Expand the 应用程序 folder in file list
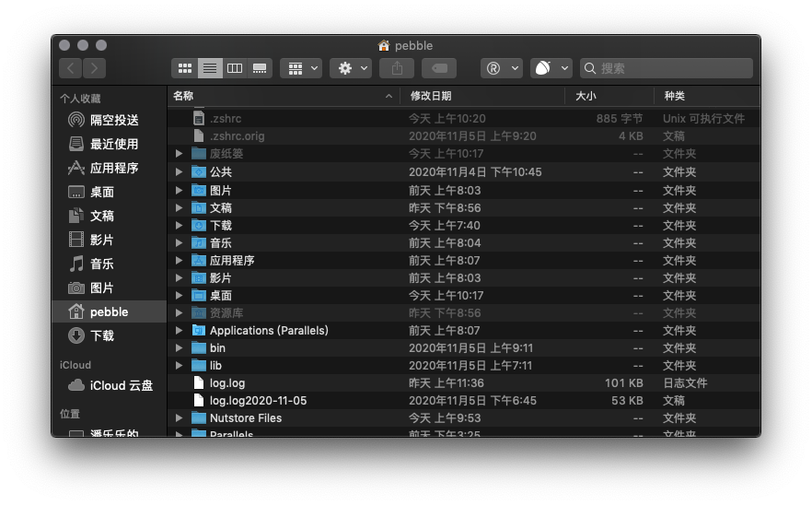The width and height of the screenshot is (812, 505). point(179,260)
